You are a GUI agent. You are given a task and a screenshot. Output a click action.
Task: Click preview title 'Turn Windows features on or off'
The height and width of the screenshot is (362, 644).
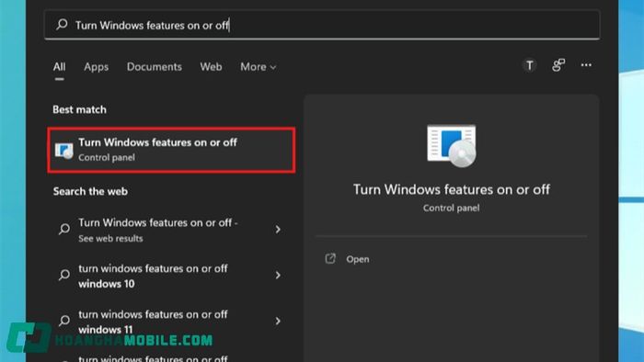coord(452,189)
